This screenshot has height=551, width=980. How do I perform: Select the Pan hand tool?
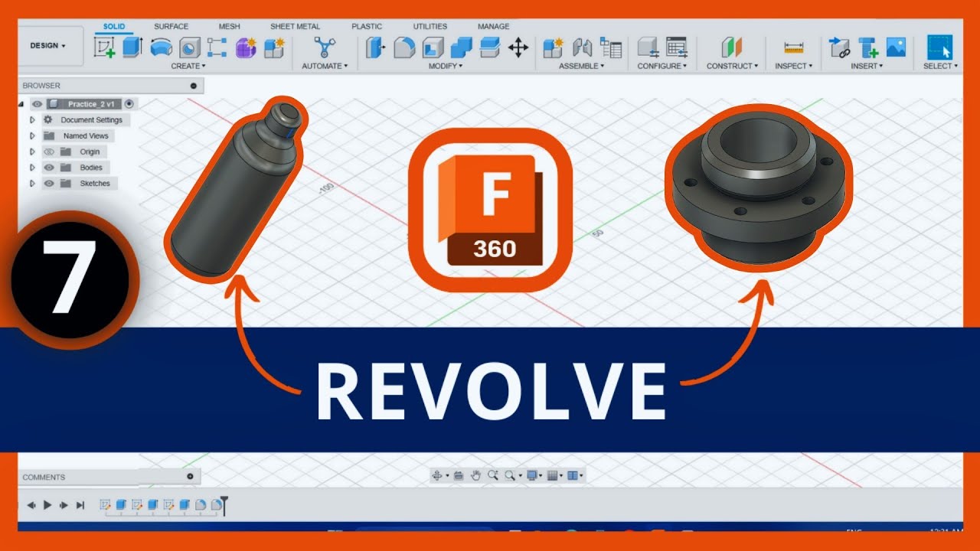pos(475,475)
